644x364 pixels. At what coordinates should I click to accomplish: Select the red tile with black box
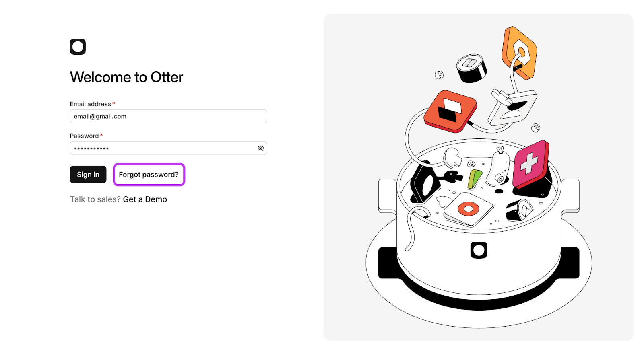coord(450,111)
